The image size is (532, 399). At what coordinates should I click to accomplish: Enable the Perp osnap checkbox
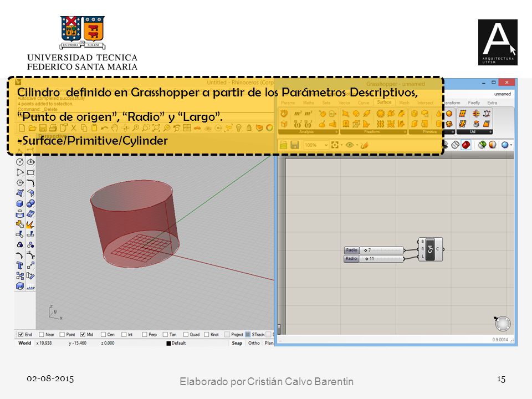pos(145,335)
